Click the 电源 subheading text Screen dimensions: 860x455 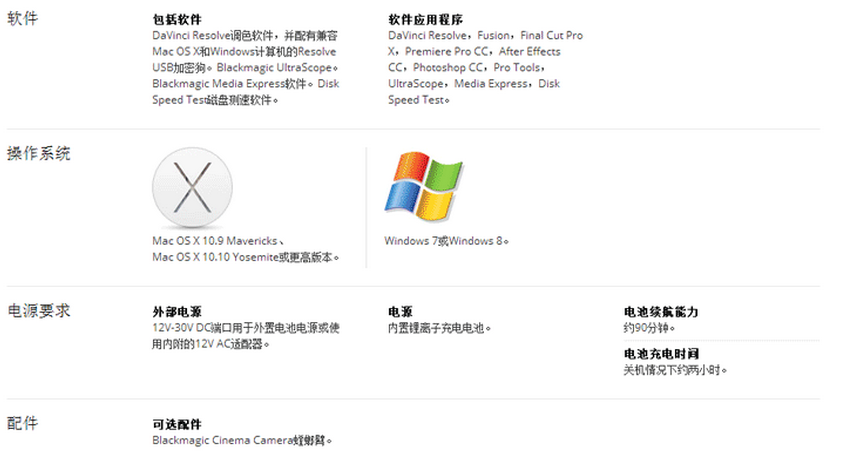400,312
